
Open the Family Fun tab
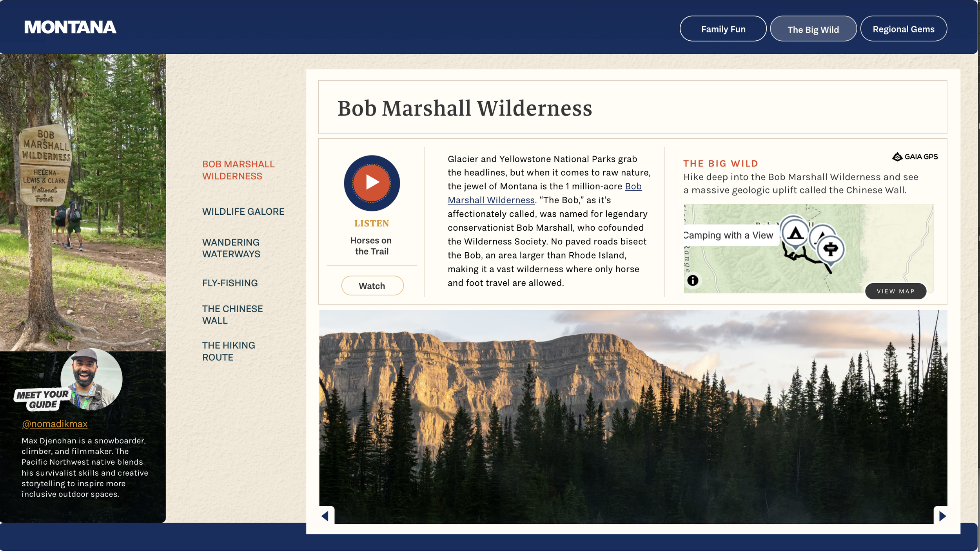tap(723, 29)
